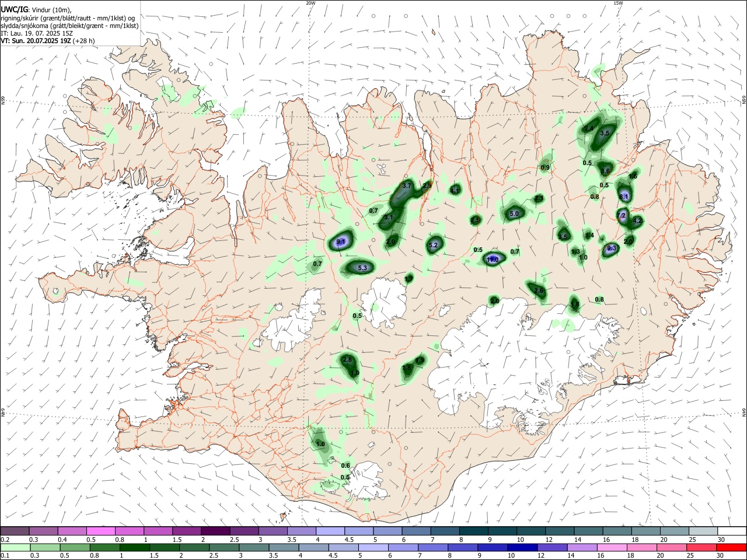Click the 11.0 precipitation maximum label

point(493,260)
